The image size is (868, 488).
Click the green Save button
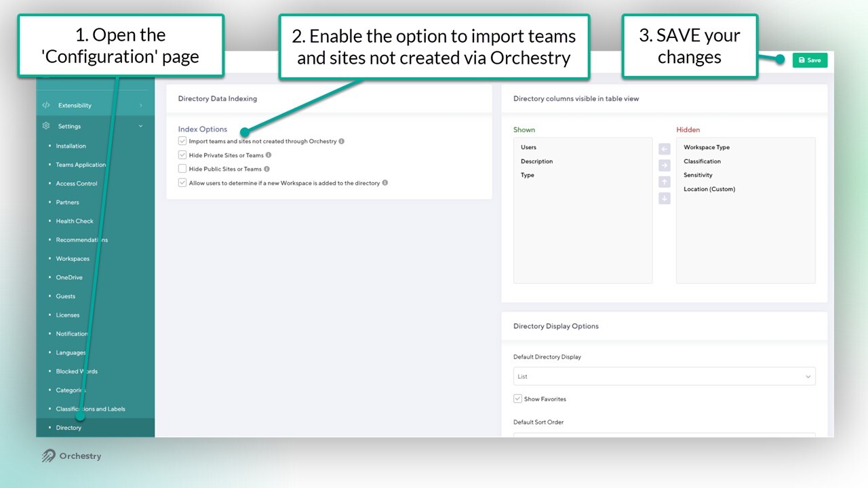pos(810,60)
